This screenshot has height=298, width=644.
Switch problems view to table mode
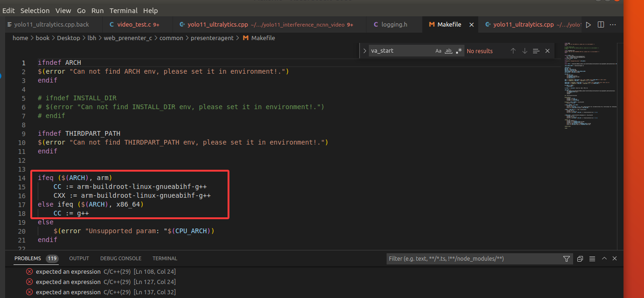[592, 258]
